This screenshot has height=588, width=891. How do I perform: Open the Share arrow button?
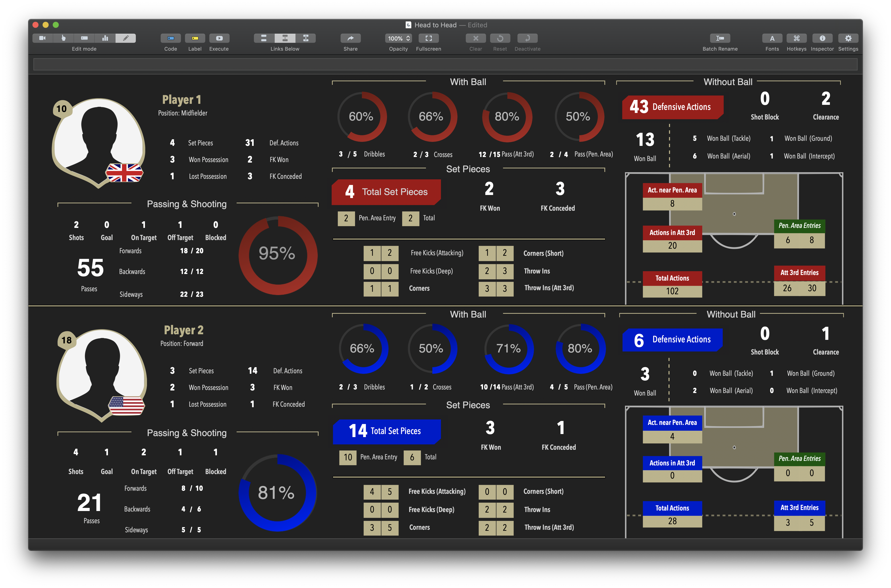(x=350, y=38)
